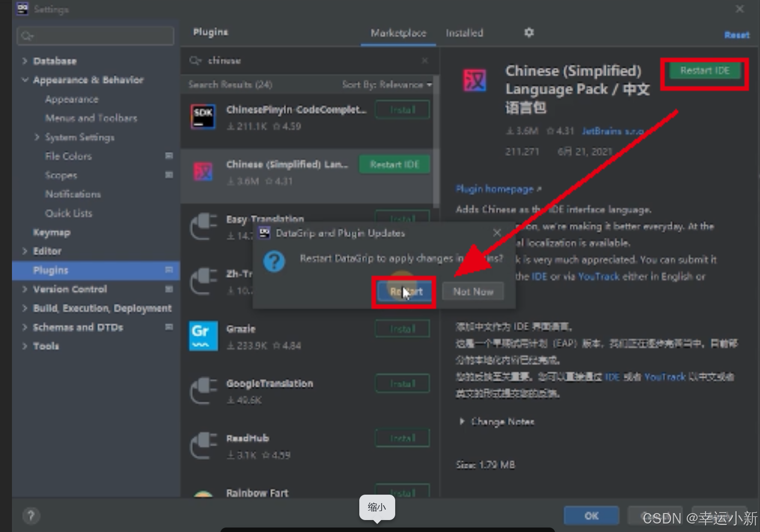The image size is (760, 532).
Task: Click the Grazie plugin icon
Action: pyautogui.click(x=203, y=336)
